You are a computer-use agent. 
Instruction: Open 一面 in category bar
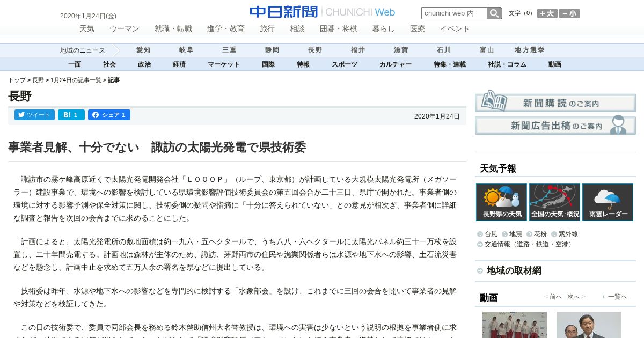[75, 64]
